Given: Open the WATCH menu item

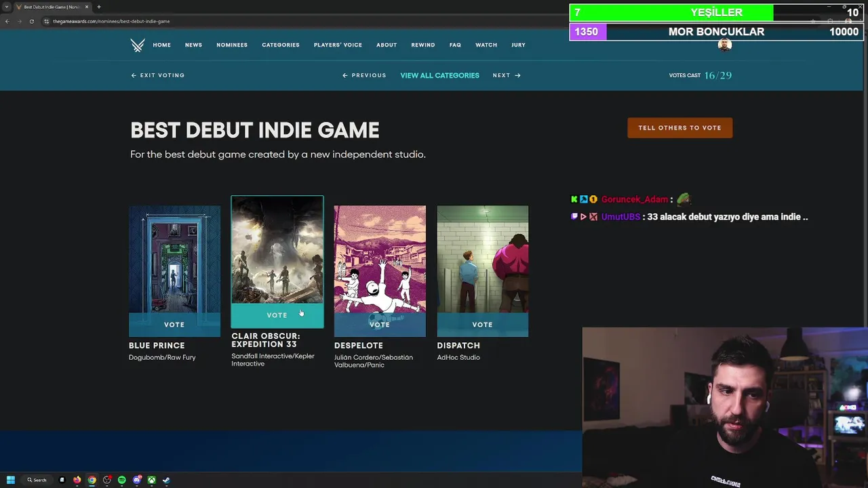Looking at the screenshot, I should pyautogui.click(x=486, y=45).
